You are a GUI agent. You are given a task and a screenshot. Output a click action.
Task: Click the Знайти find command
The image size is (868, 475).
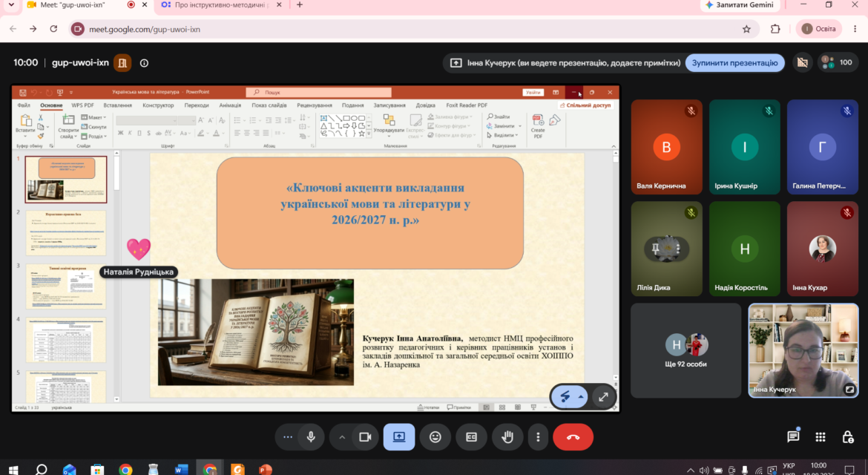499,117
